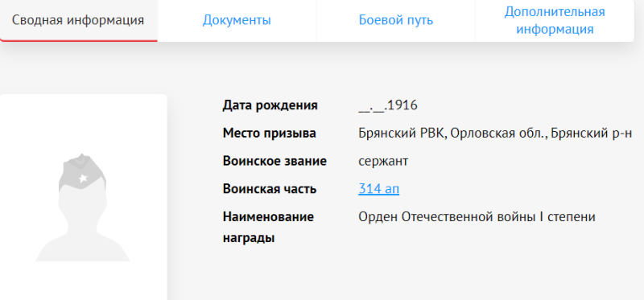644x300 pixels.
Task: Click the Место призыва label
Action: pos(270,134)
